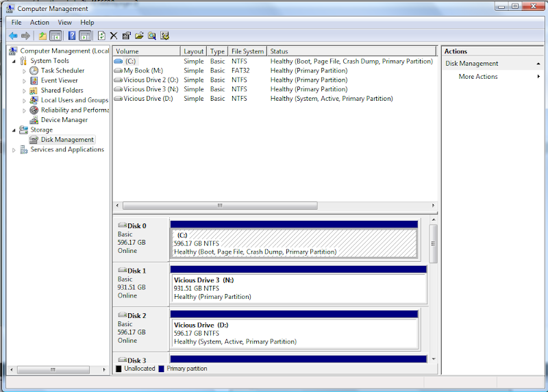
Task: Click the Properties toolbar icon
Action: (126, 36)
